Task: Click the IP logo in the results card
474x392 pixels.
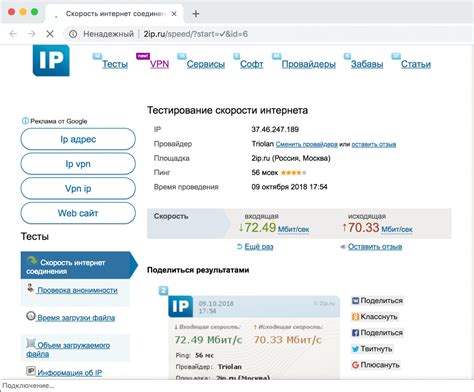Action: (x=180, y=306)
